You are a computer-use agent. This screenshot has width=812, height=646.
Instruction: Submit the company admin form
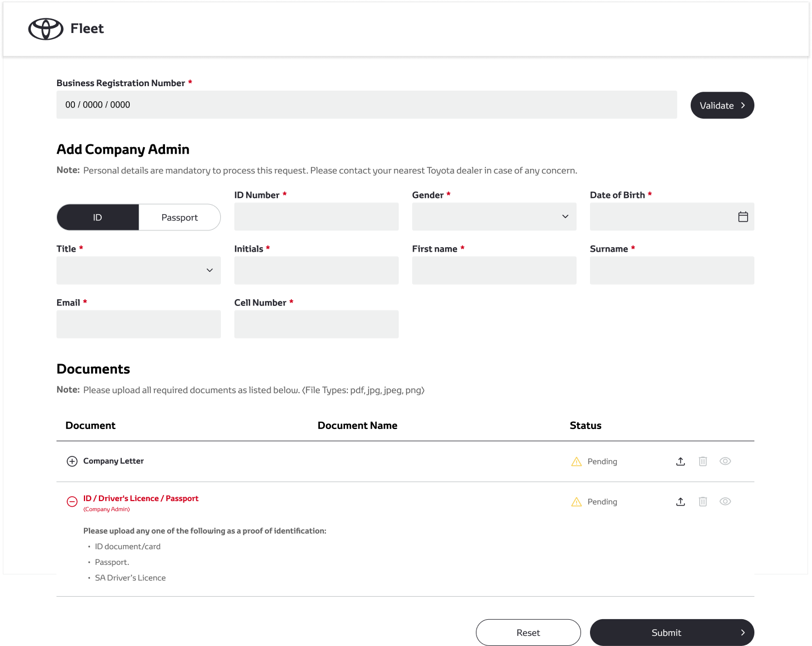672,633
